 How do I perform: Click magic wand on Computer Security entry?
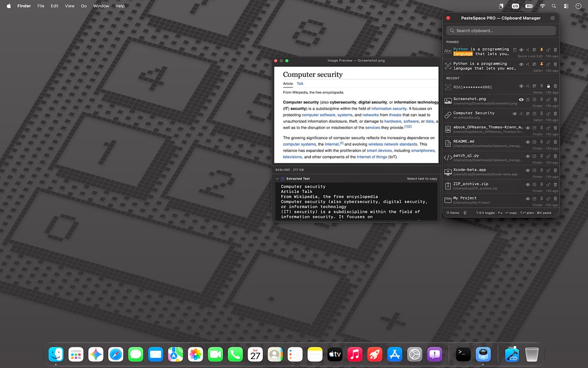pyautogui.click(x=521, y=113)
